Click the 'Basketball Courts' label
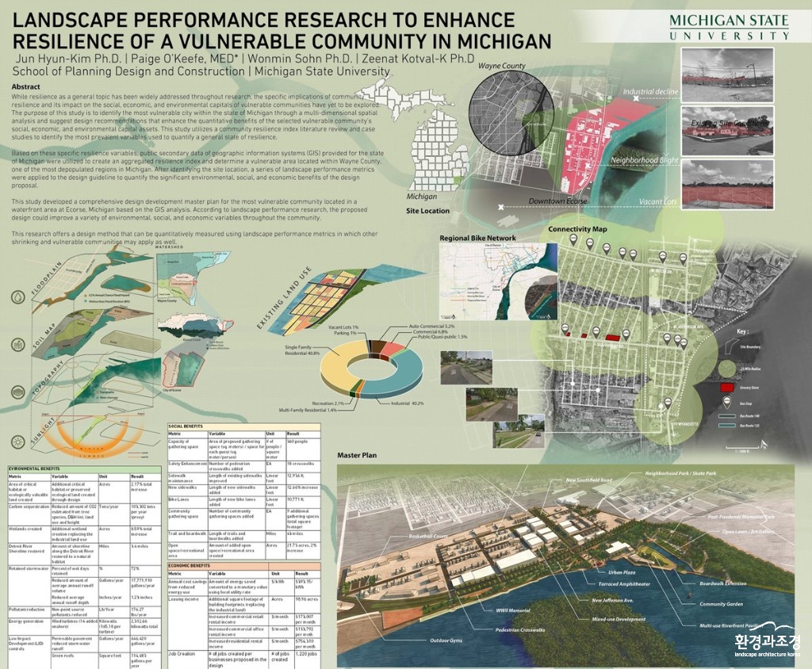Viewport: 812px width, 669px height. [428, 536]
